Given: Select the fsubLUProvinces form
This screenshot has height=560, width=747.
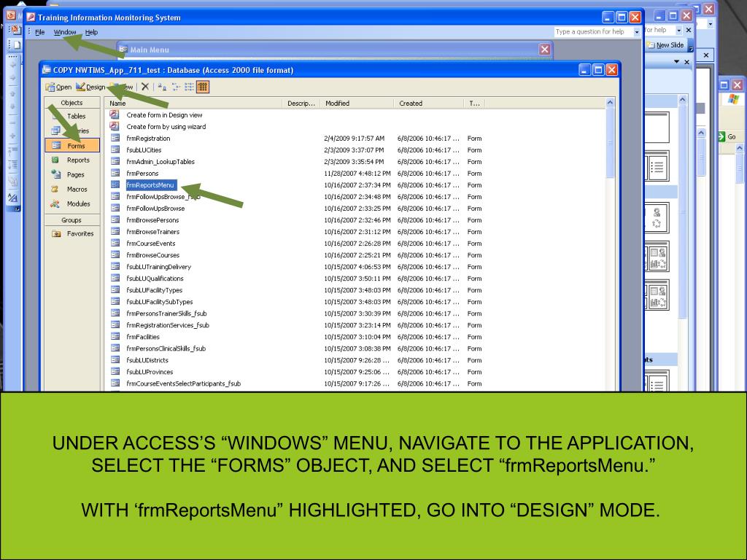Looking at the screenshot, I should (x=150, y=372).
